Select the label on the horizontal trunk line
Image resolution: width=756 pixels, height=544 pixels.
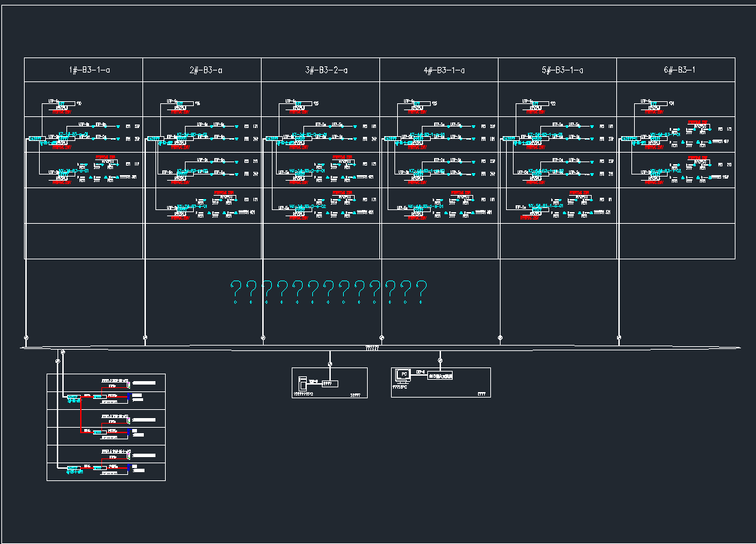pos(373,348)
